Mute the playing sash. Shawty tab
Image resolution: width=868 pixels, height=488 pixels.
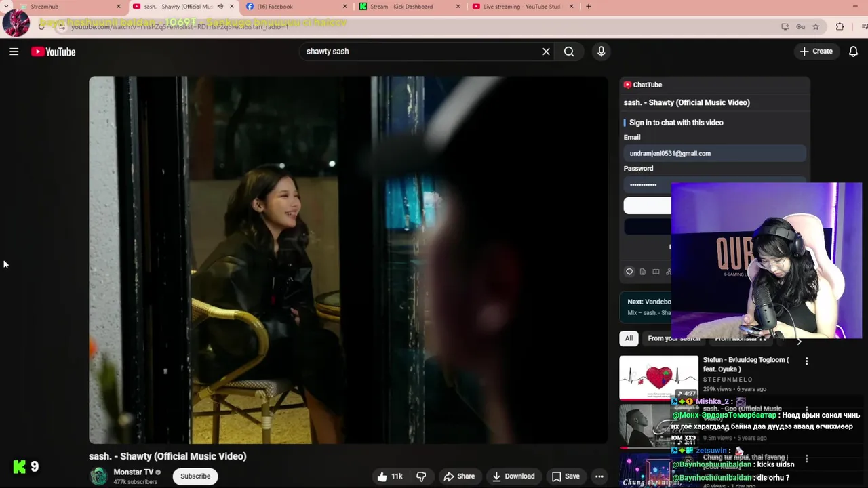(220, 7)
